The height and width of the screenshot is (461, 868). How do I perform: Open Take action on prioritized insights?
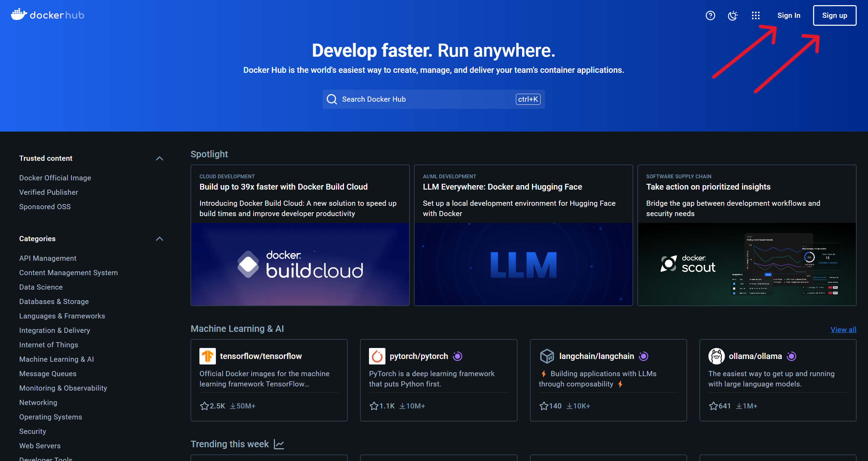point(708,187)
